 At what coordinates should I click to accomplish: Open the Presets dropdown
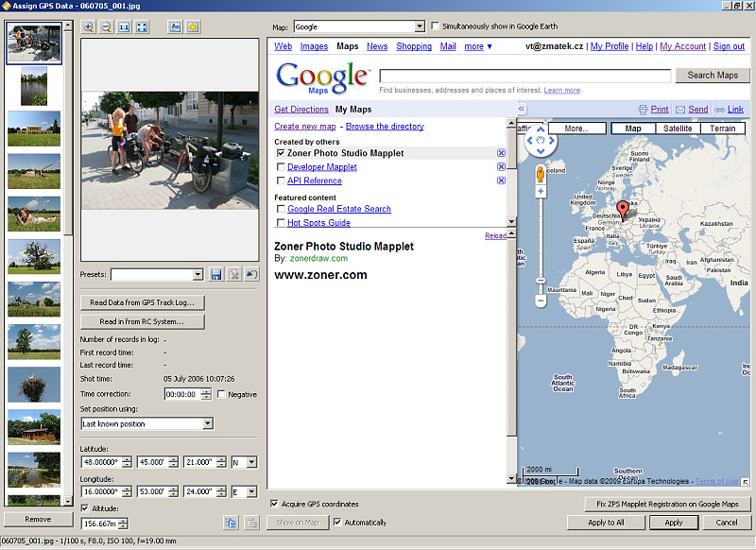pyautogui.click(x=198, y=275)
